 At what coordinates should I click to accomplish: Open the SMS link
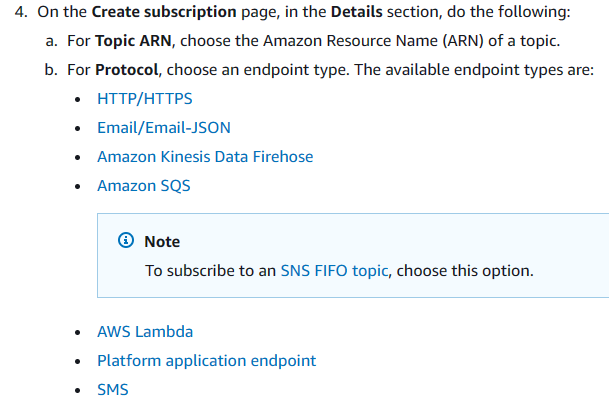pos(113,390)
